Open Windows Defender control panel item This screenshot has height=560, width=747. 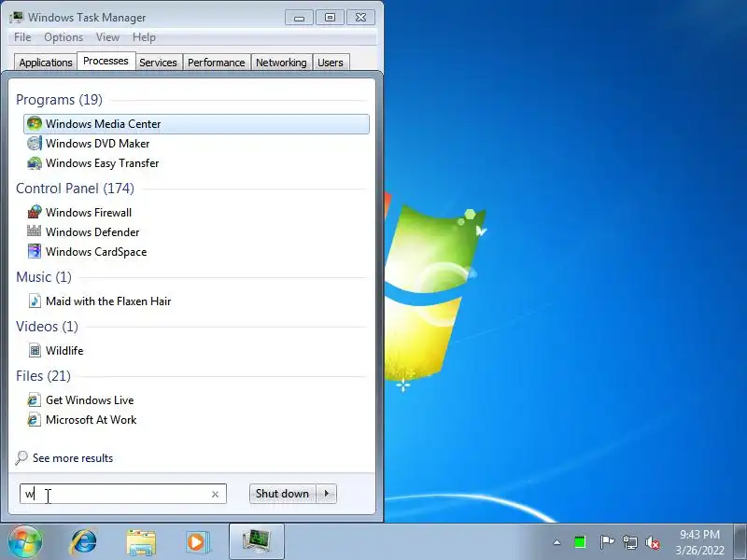pos(196,231)
